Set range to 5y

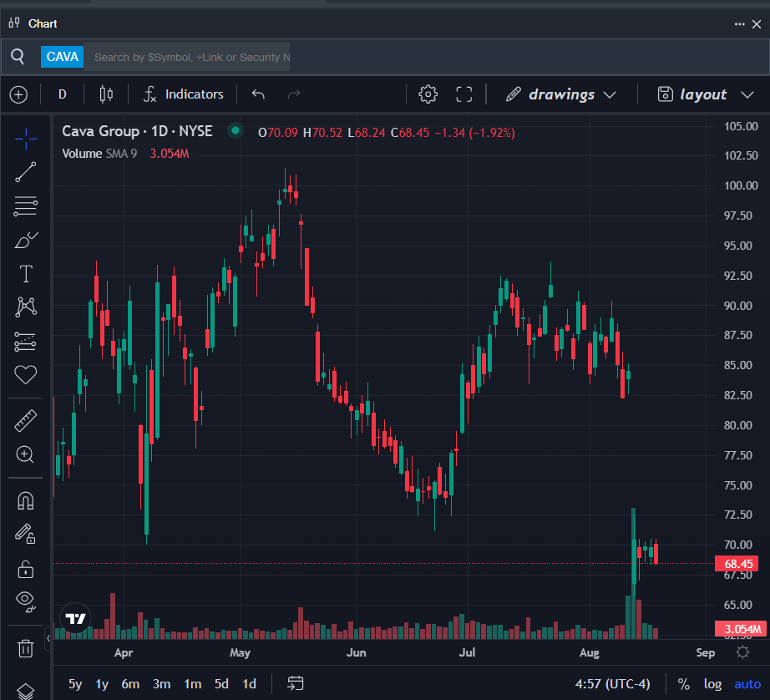pos(75,684)
